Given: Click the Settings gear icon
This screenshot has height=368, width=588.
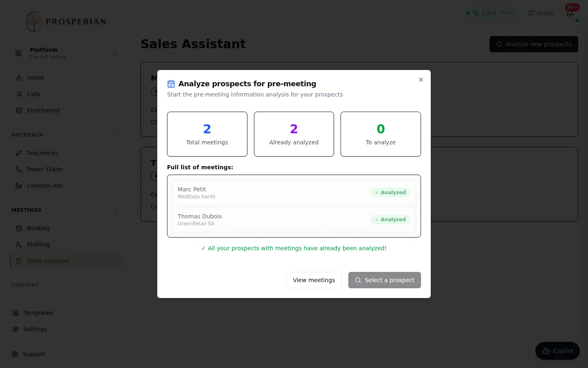Looking at the screenshot, I should (16, 329).
